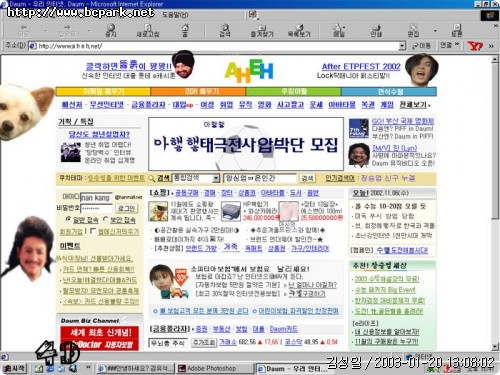Open the 목록보기 history button

tap(299, 30)
